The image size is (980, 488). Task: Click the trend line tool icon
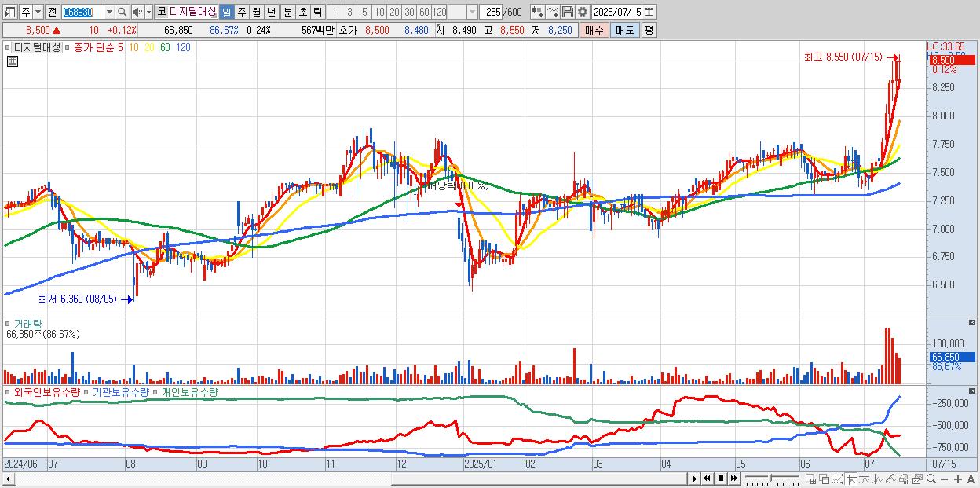(890, 479)
